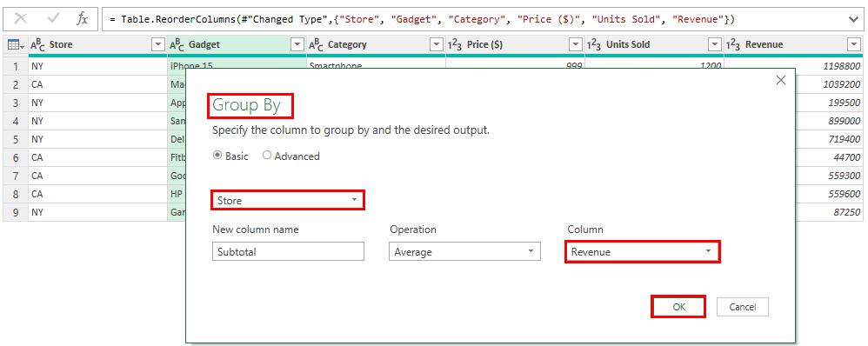Select row number 6

click(16, 157)
